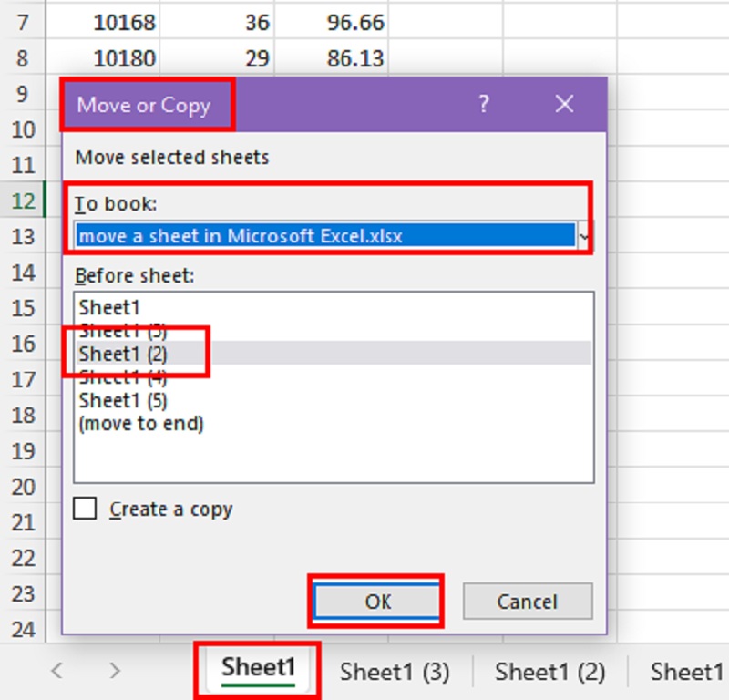Select the cell containing 10180
The height and width of the screenshot is (700, 729).
click(103, 58)
